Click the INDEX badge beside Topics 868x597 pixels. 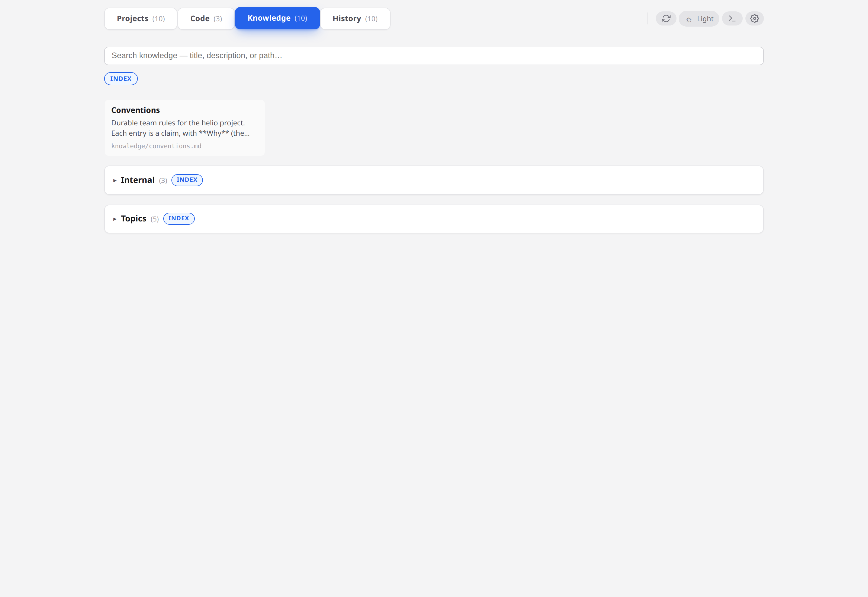coord(179,218)
